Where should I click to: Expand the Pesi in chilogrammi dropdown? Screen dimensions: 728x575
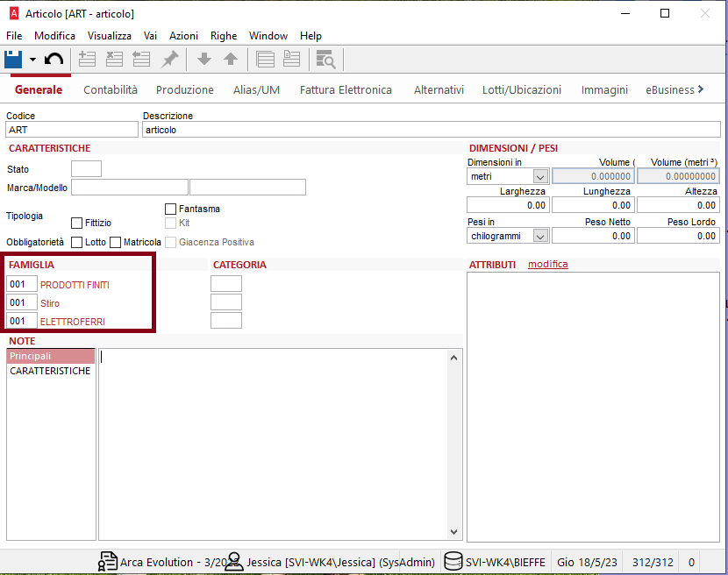[x=540, y=236]
